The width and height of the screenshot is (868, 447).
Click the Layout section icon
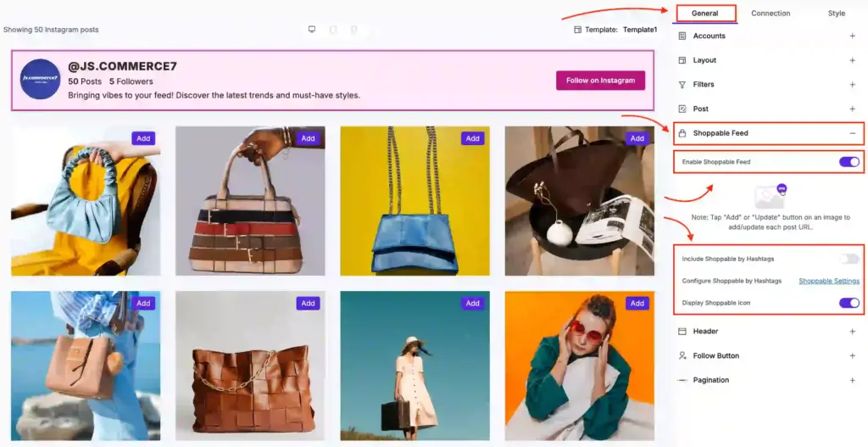[682, 60]
